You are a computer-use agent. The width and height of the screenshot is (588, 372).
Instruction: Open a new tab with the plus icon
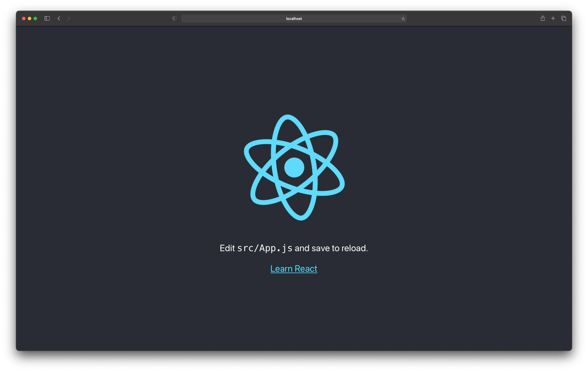coord(553,18)
